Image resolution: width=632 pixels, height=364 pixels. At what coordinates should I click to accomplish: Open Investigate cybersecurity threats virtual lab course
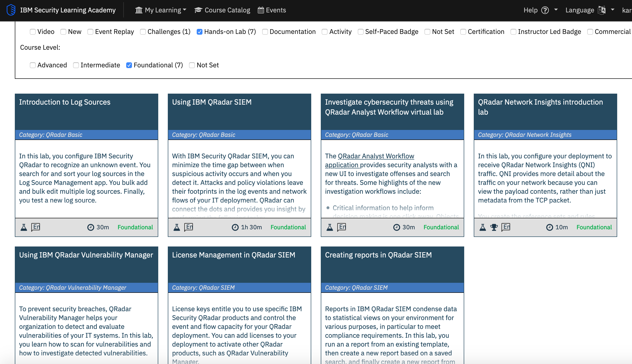(x=389, y=107)
